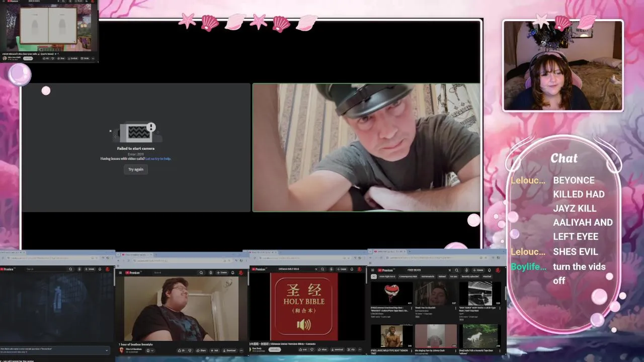Click the Holy Bible video player
Image resolution: width=644 pixels, height=362 pixels.
click(x=304, y=307)
